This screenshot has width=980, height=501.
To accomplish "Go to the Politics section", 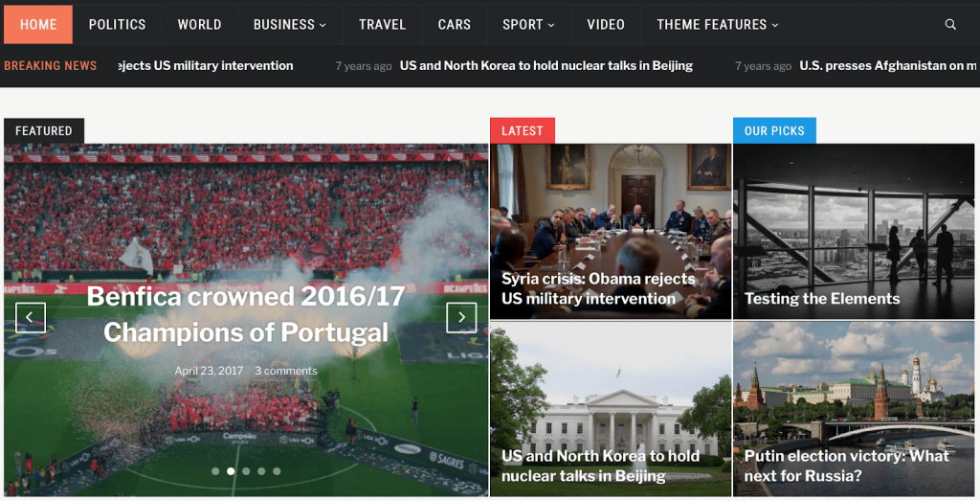I will click(117, 24).
